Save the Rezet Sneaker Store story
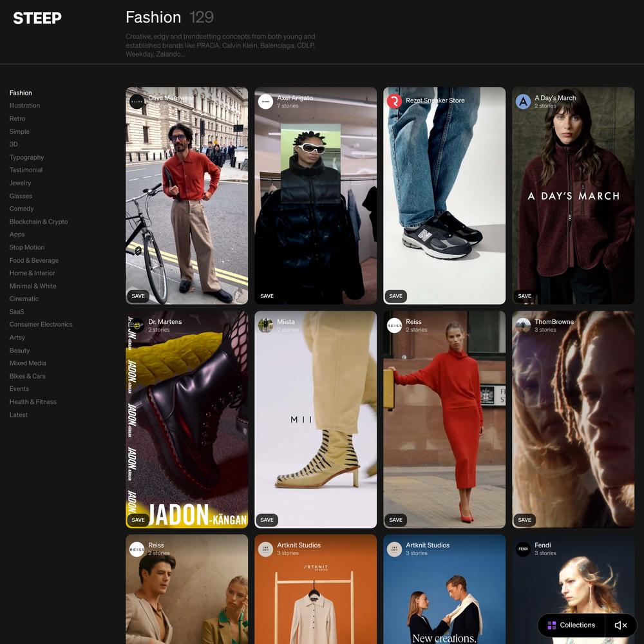This screenshot has height=644, width=644. click(396, 296)
